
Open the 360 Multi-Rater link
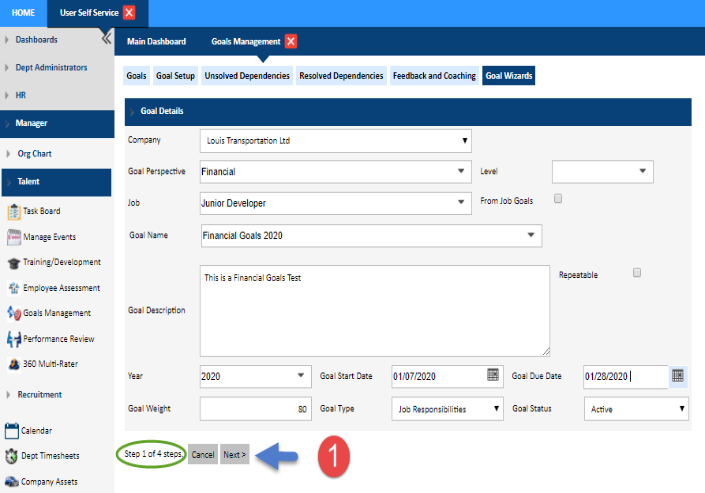50,364
